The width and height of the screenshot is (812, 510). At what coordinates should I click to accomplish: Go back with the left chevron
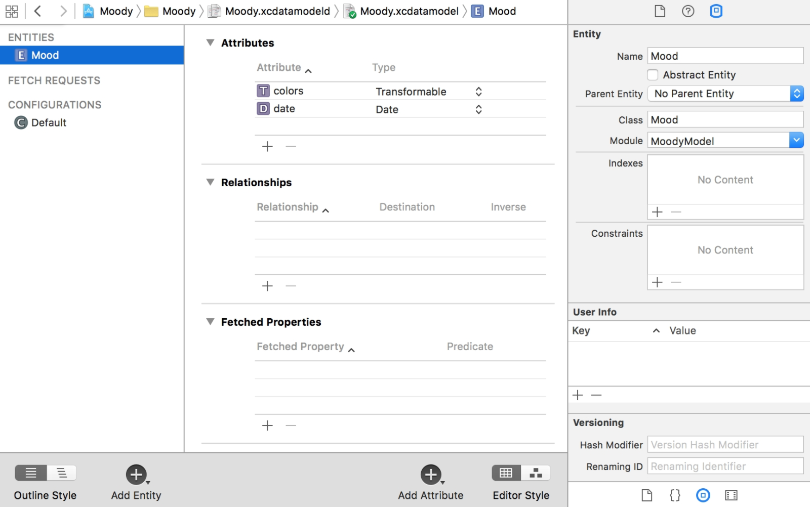pos(37,11)
